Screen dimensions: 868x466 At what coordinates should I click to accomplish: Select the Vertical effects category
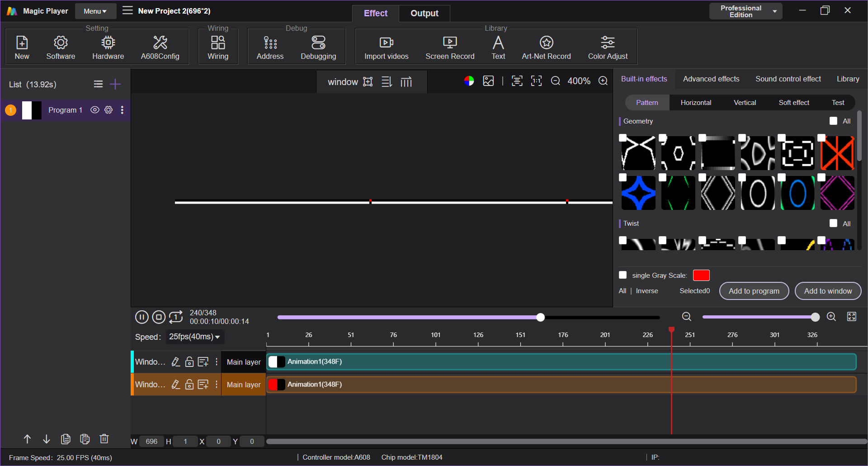point(745,103)
